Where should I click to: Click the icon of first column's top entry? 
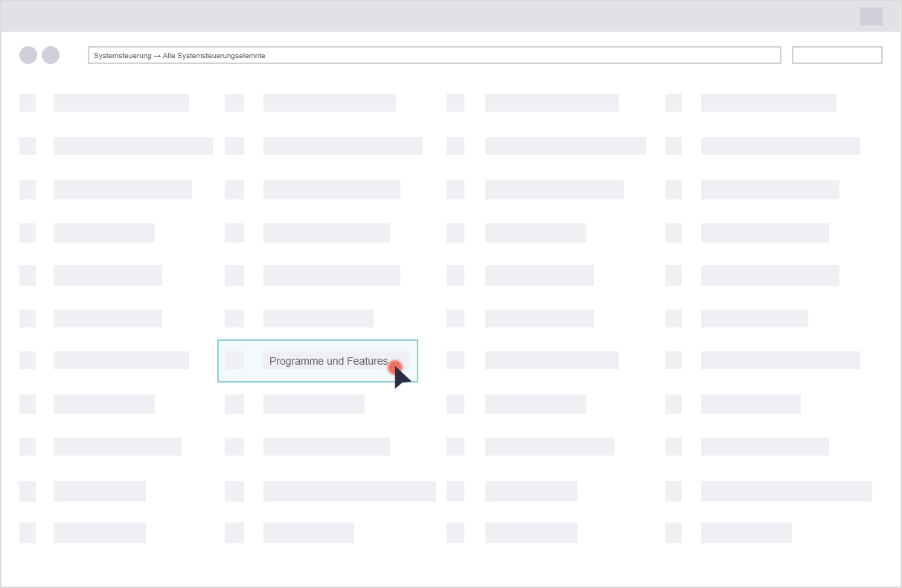[28, 103]
